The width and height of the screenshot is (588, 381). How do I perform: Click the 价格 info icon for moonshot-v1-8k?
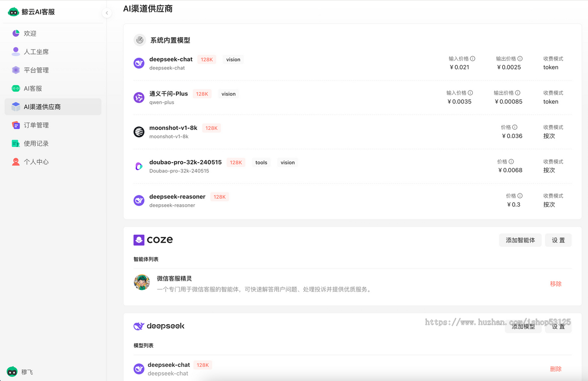pos(515,127)
